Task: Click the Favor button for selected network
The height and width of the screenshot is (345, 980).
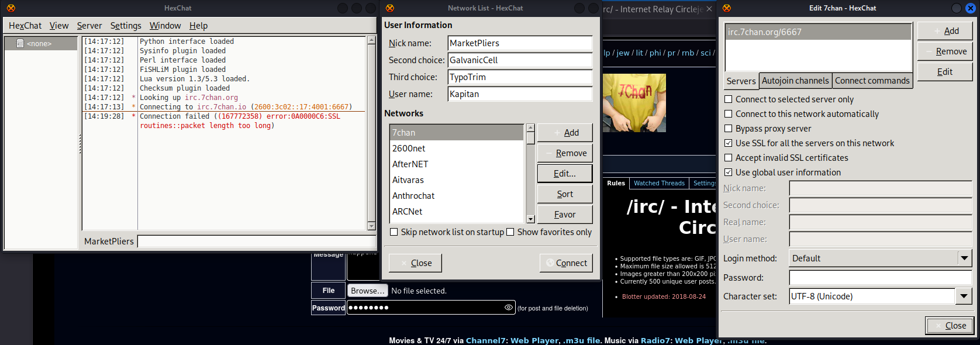Action: [x=564, y=215]
